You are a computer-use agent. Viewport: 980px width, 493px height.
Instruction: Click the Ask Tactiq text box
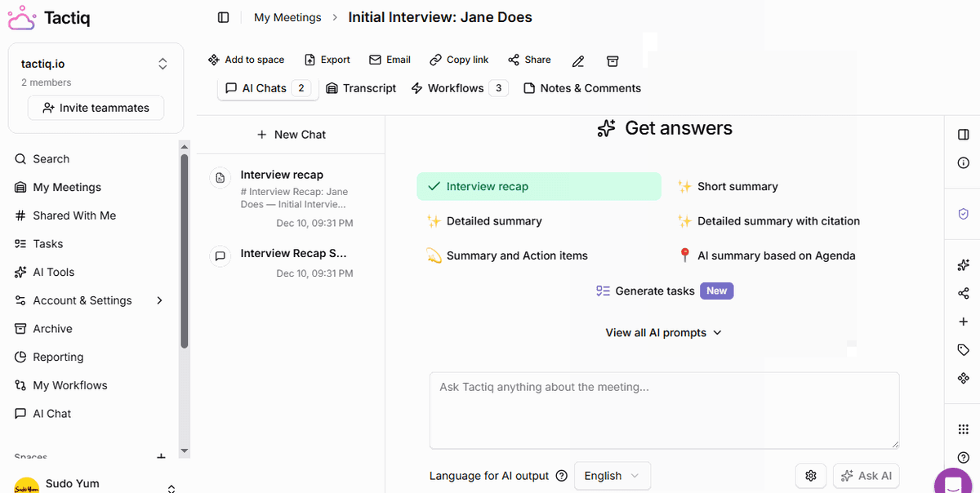pyautogui.click(x=664, y=411)
